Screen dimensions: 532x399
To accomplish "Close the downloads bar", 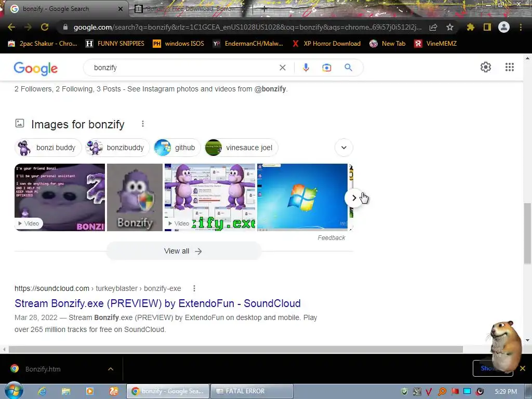I will 523,368.
